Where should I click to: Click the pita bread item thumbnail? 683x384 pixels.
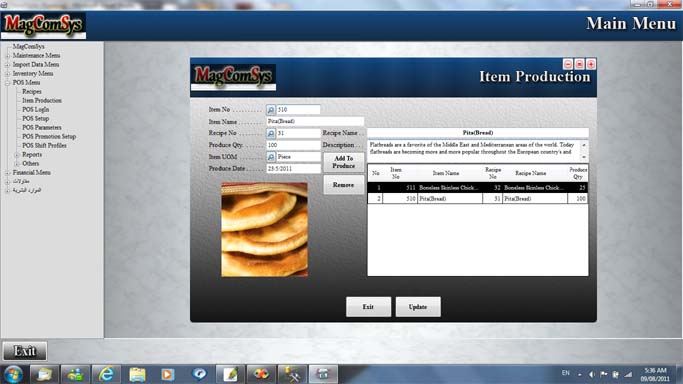tap(264, 229)
